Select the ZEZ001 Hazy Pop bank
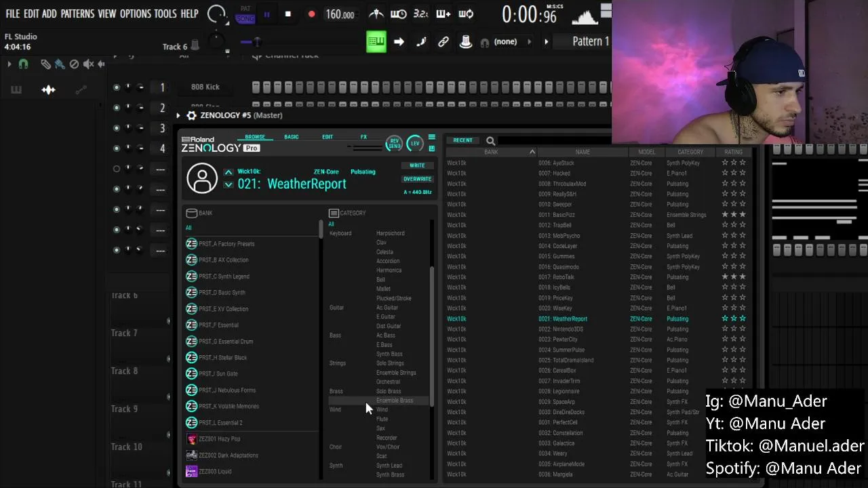 [x=220, y=439]
